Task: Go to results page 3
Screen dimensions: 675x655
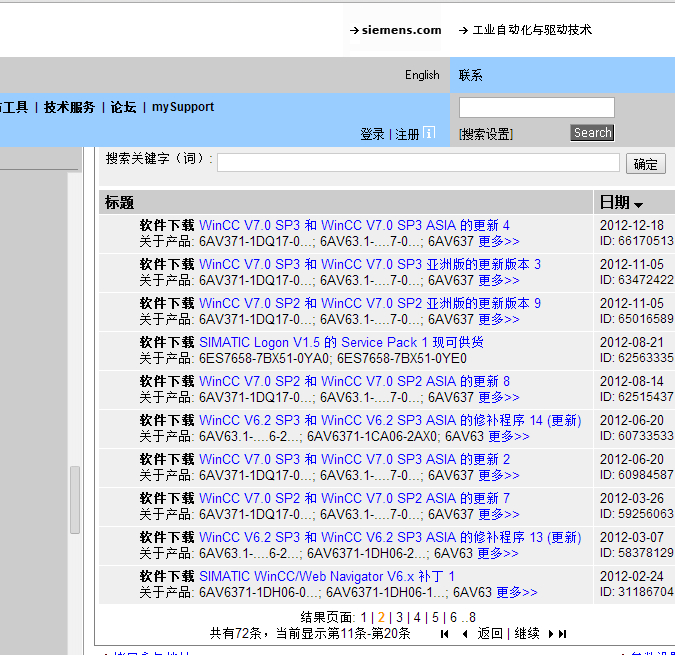Action: coord(399,618)
